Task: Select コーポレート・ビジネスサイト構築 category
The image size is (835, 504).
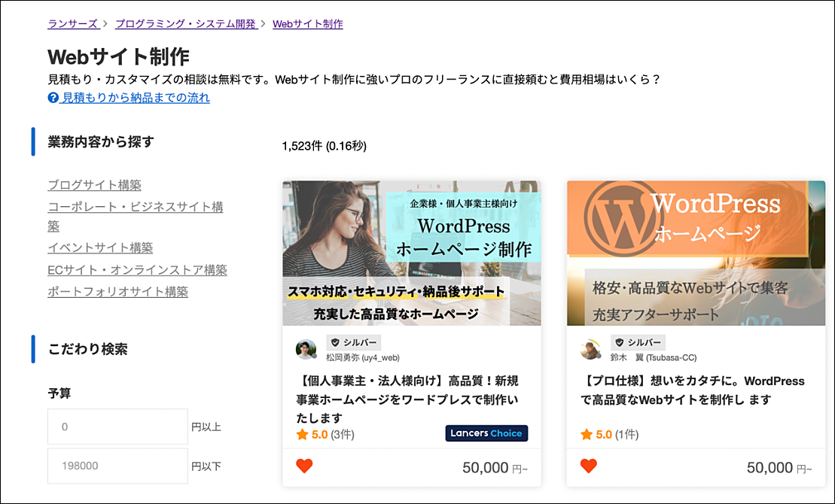Action: (x=136, y=216)
